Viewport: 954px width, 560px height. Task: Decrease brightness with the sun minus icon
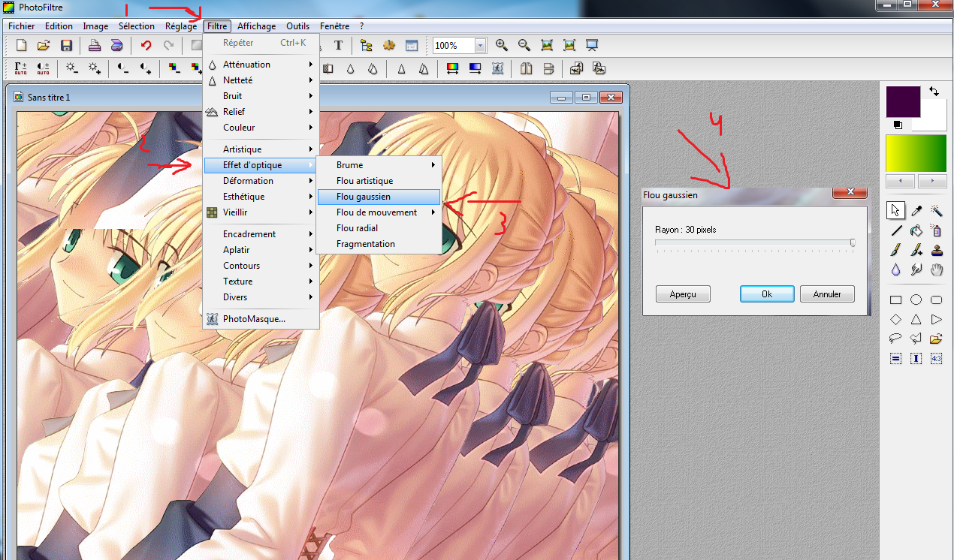coord(72,68)
